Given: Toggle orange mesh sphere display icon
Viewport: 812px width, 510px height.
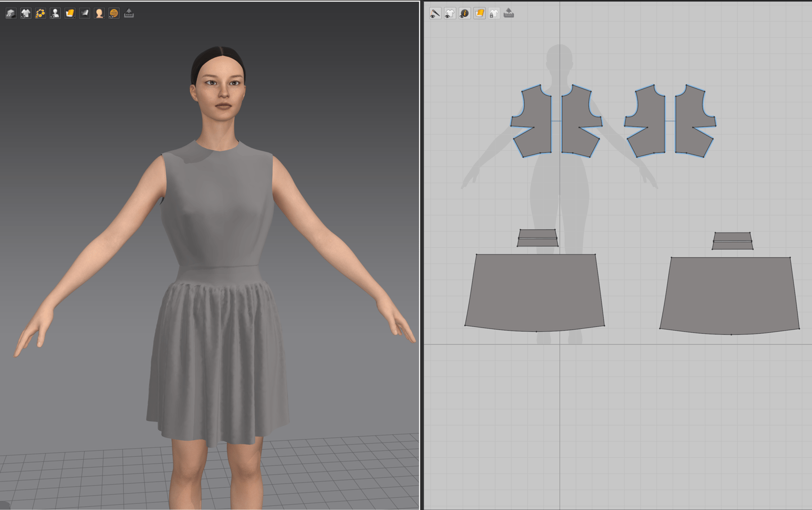Looking at the screenshot, I should [114, 13].
